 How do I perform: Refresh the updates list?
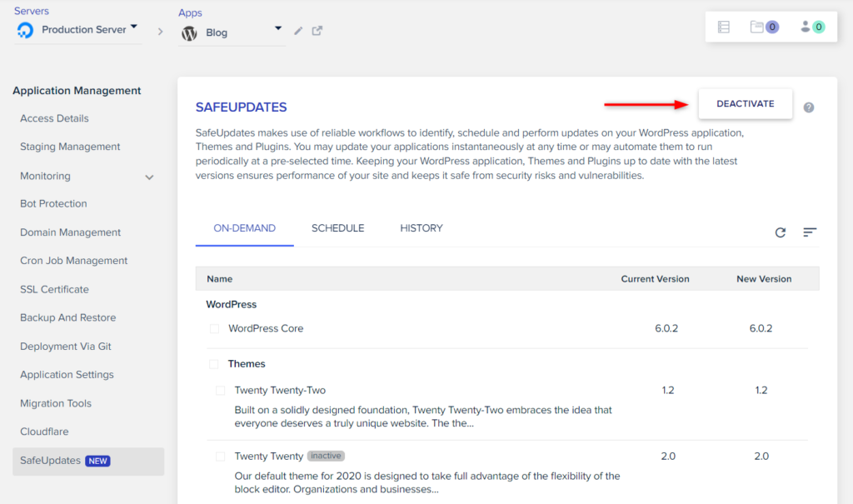click(x=781, y=232)
